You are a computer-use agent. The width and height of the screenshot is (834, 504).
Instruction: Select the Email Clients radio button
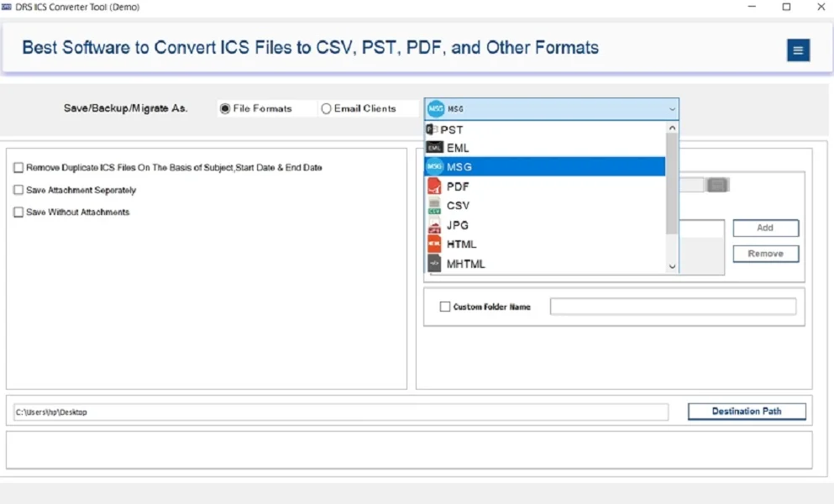[x=326, y=108]
